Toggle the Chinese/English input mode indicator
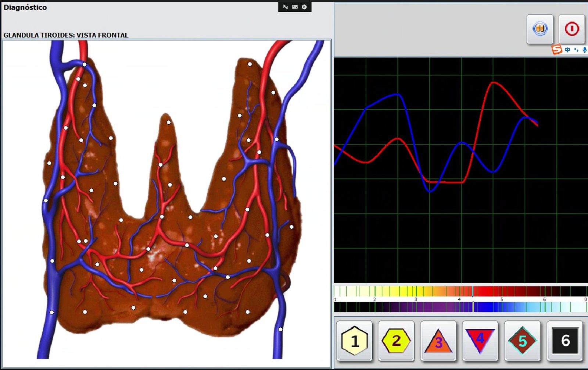The image size is (588, 370). [x=567, y=50]
